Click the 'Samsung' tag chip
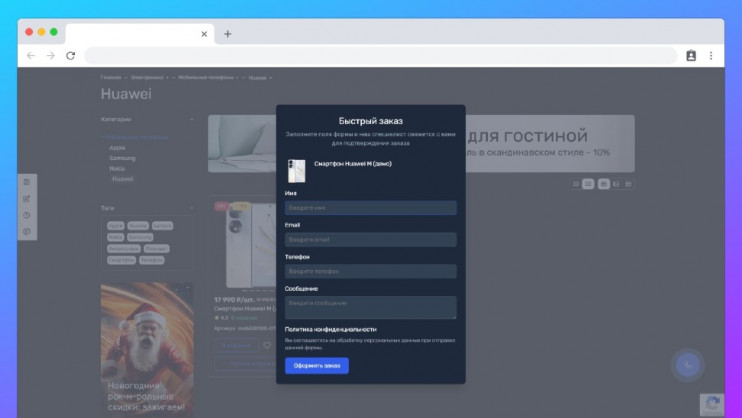Viewport: 742px width, 418px height. coord(140,237)
